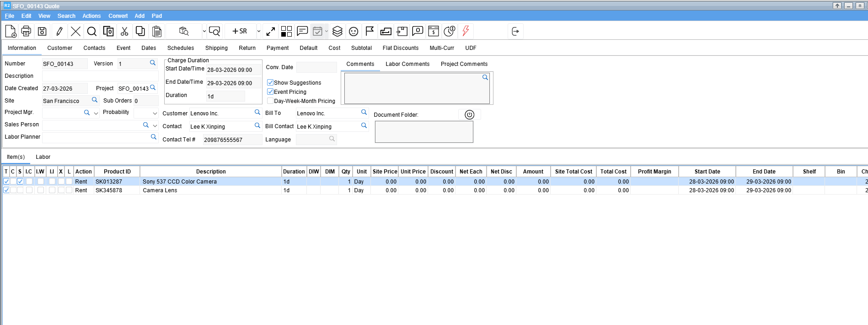Uncheck the Show Suggestions checkbox
This screenshot has width=868, height=325.
(270, 83)
